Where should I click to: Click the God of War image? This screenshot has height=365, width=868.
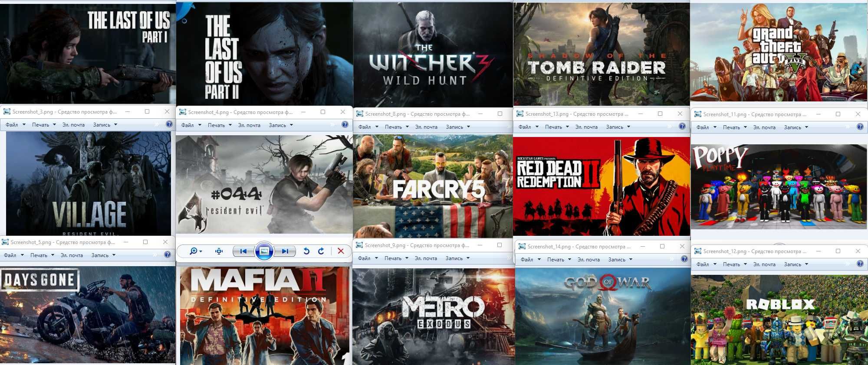click(x=602, y=316)
